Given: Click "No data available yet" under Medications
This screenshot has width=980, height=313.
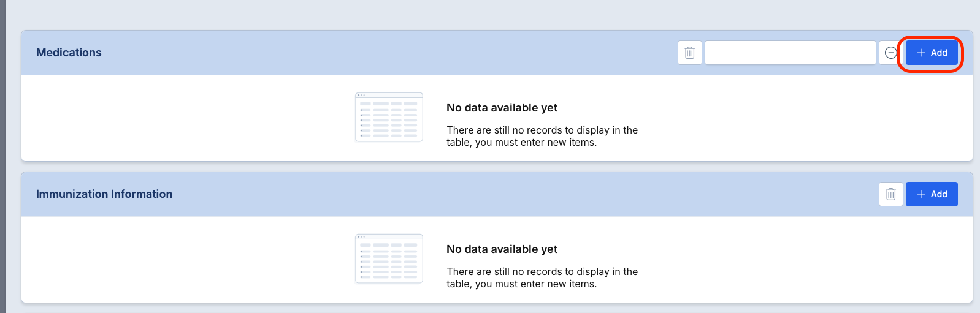Looking at the screenshot, I should pos(502,108).
